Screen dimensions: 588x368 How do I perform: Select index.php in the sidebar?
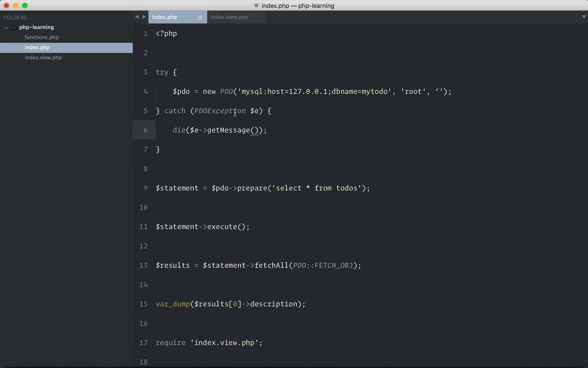pos(66,47)
